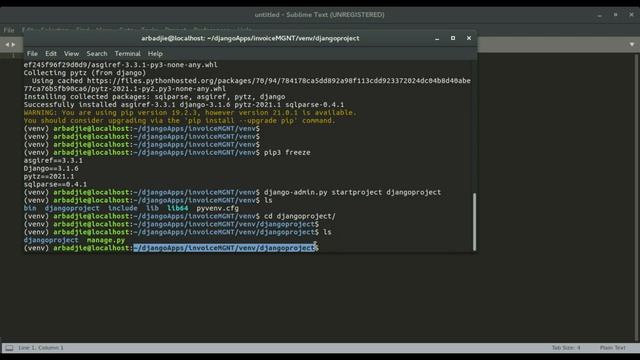
Task: Click 'lib64' in ls output
Action: (x=178, y=208)
